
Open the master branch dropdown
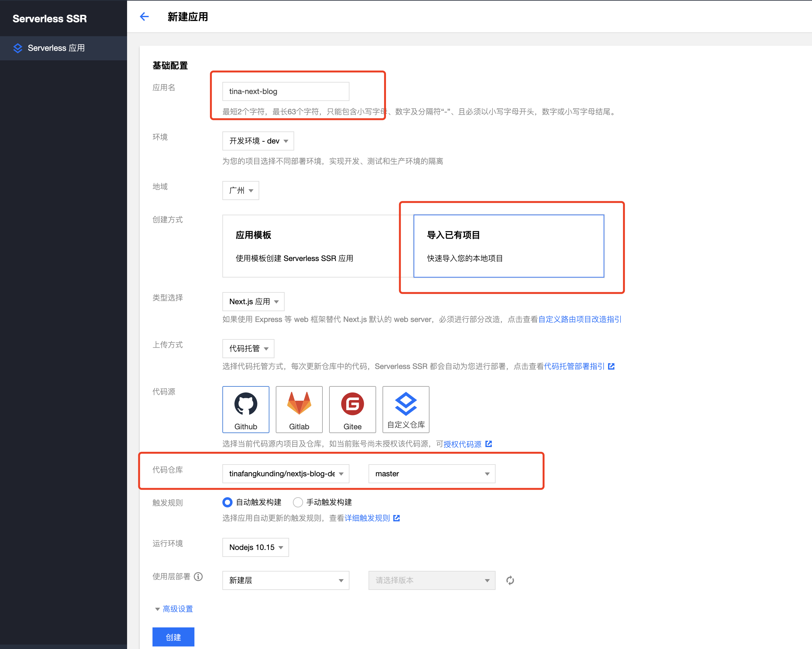click(431, 474)
